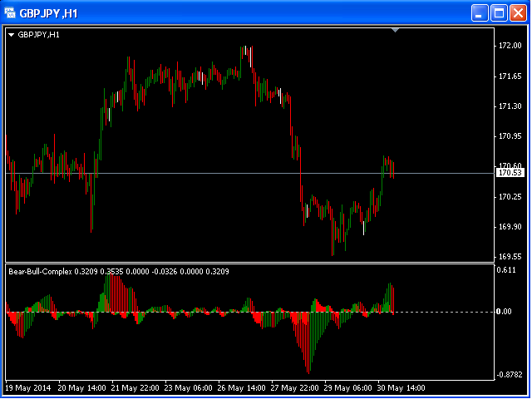Close the GBPJPY,H1 chart window
Viewport: 532px width, 399px height.
[517, 12]
